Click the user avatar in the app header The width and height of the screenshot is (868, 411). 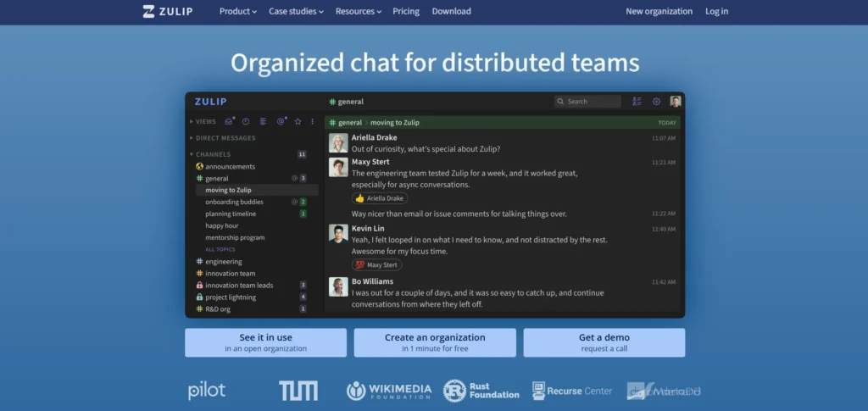point(676,101)
